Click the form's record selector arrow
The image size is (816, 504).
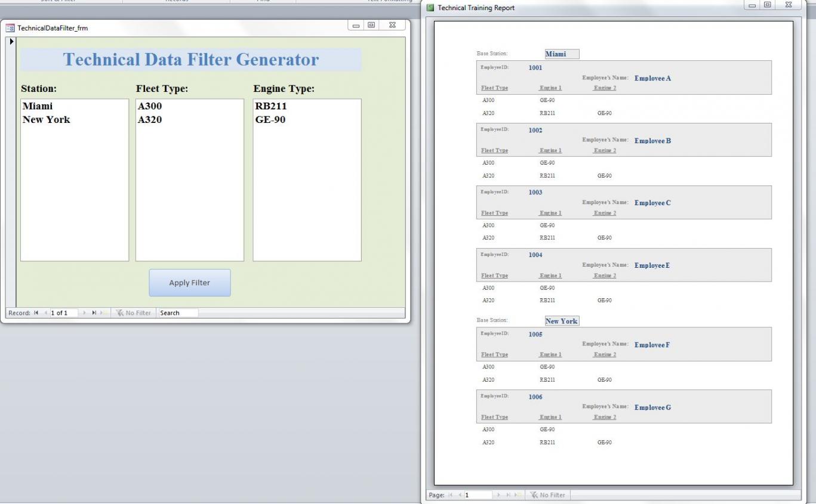[11, 42]
